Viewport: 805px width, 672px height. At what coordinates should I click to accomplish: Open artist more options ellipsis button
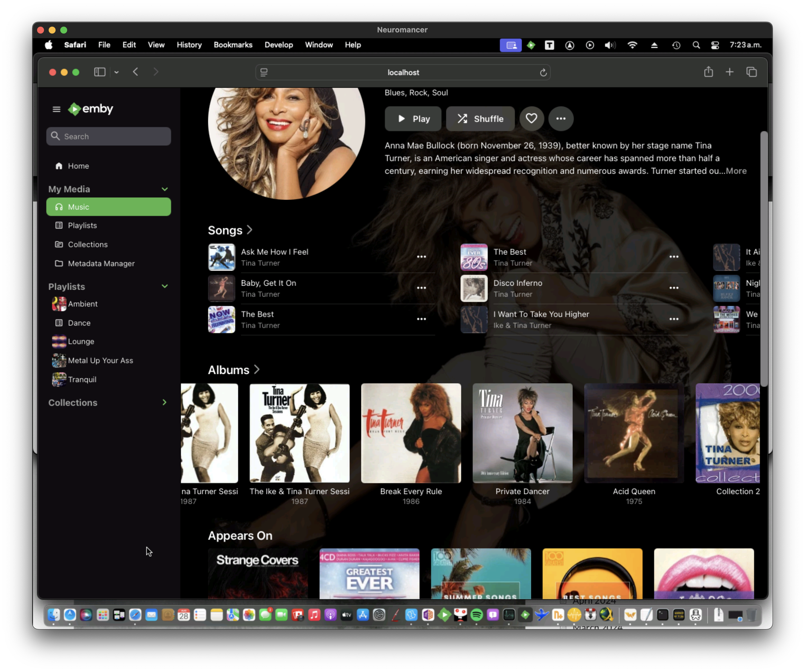pyautogui.click(x=561, y=118)
